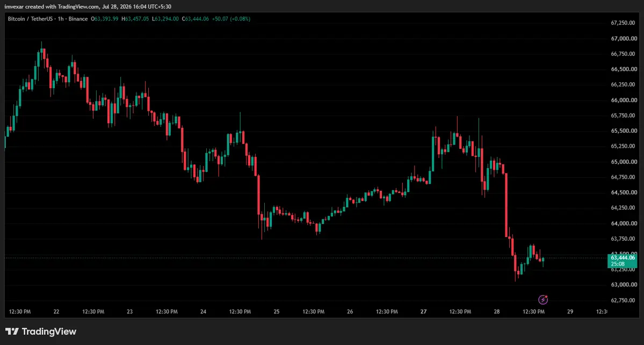The image size is (644, 345).
Task: Click the low value L63,294.00
Action: pyautogui.click(x=165, y=19)
